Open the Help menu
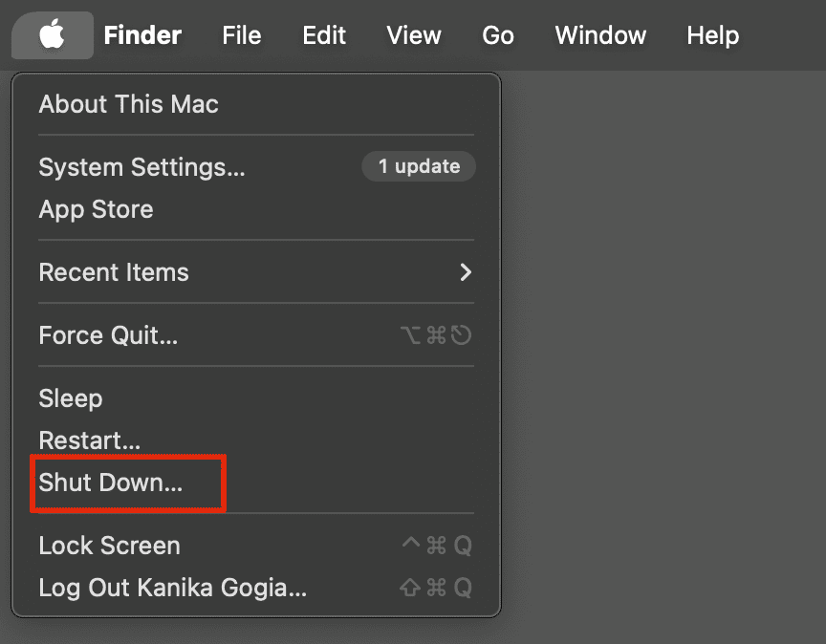The image size is (826, 644). (x=712, y=36)
